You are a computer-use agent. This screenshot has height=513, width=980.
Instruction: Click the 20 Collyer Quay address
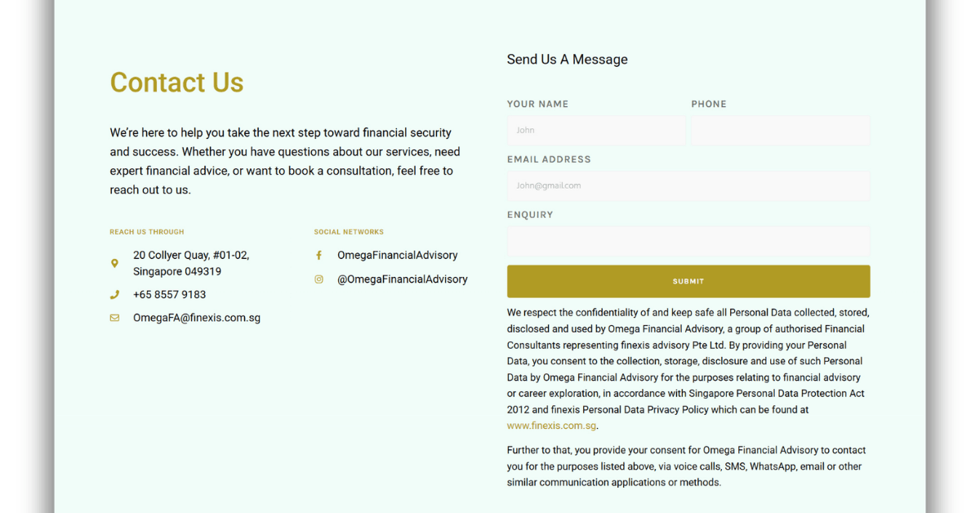pos(191,263)
